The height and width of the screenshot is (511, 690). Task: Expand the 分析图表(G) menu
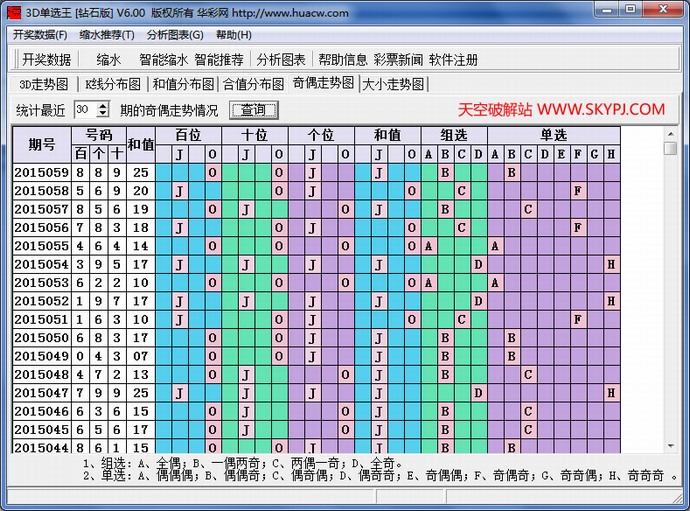pos(174,35)
